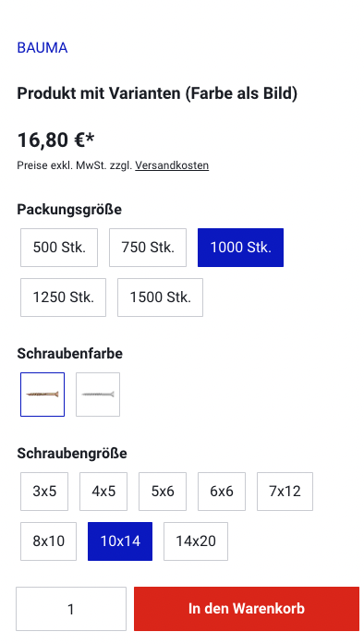The image size is (364, 644).
Task: Select the silver screw image option
Action: pyautogui.click(x=98, y=395)
